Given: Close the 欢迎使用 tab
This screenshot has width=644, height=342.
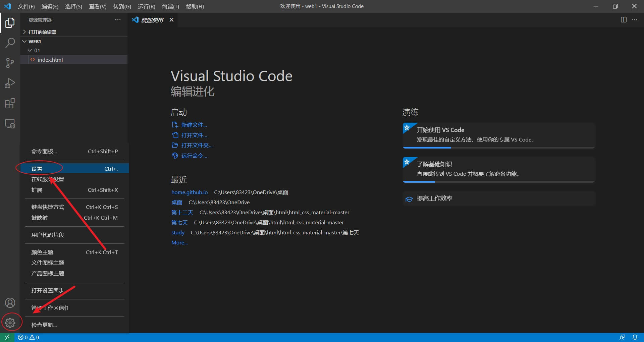Looking at the screenshot, I should pyautogui.click(x=171, y=20).
